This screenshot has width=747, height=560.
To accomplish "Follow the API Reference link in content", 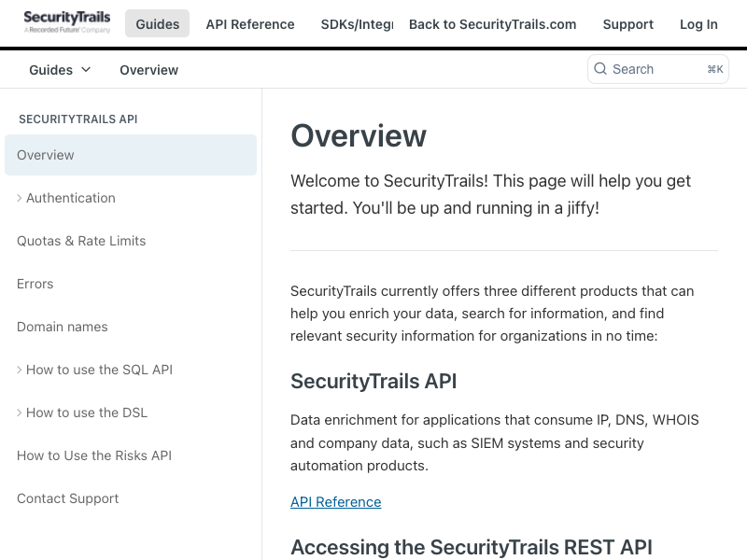I will (336, 502).
